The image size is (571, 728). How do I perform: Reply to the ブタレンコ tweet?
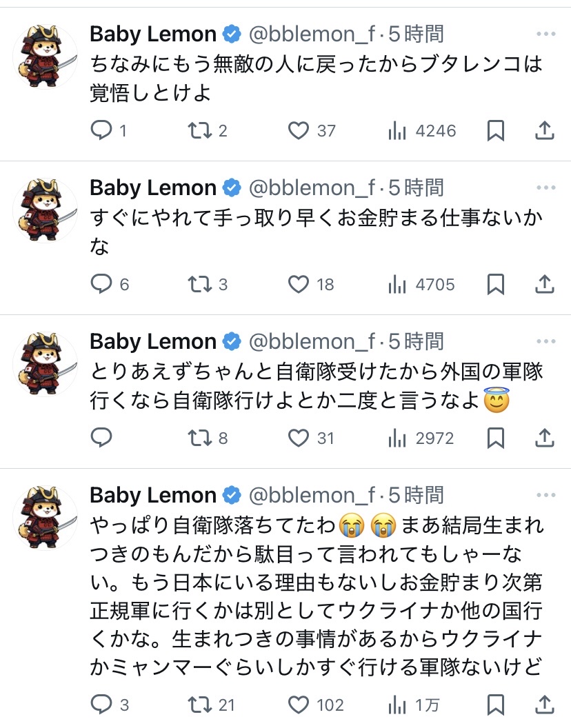101,130
